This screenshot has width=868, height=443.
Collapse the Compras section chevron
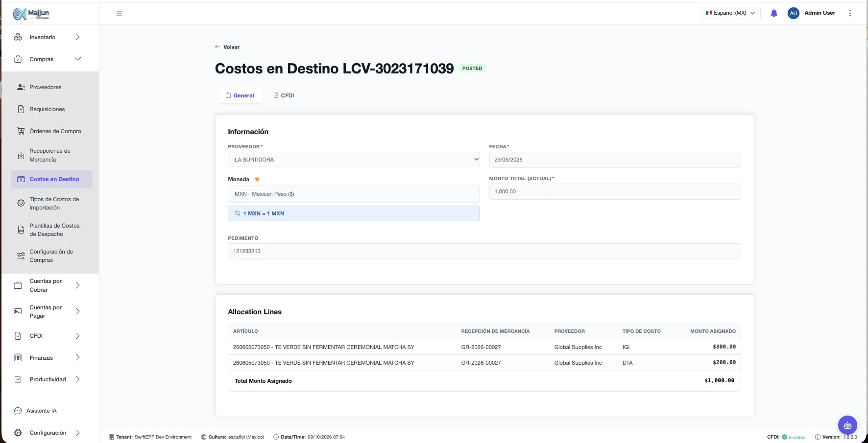point(77,59)
